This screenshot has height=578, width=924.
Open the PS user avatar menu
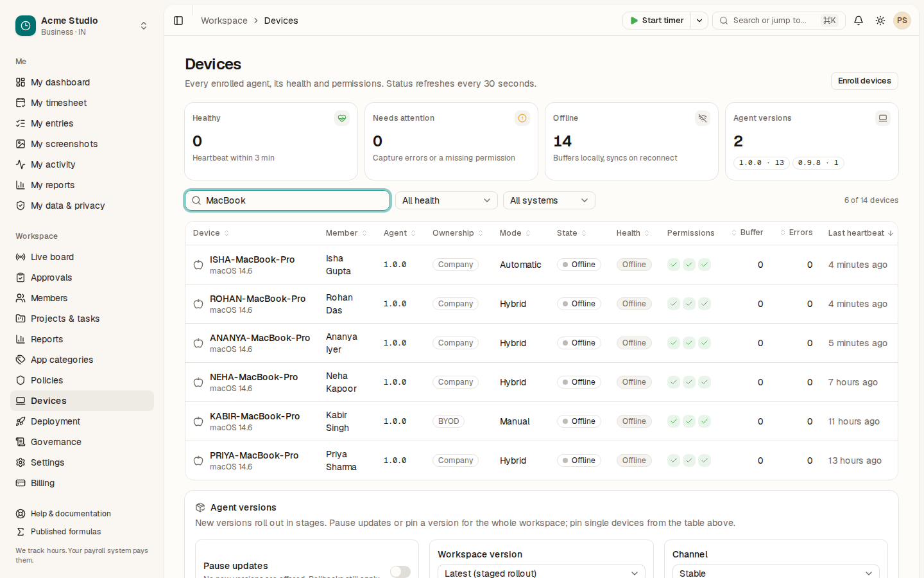(902, 21)
